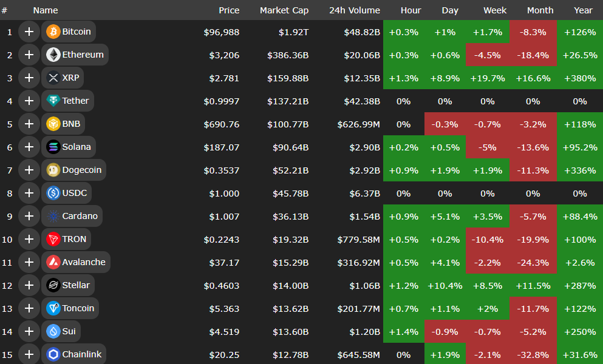Click Toncoin's price value $5.363
The width and height of the screenshot is (603, 364).
[x=224, y=308]
